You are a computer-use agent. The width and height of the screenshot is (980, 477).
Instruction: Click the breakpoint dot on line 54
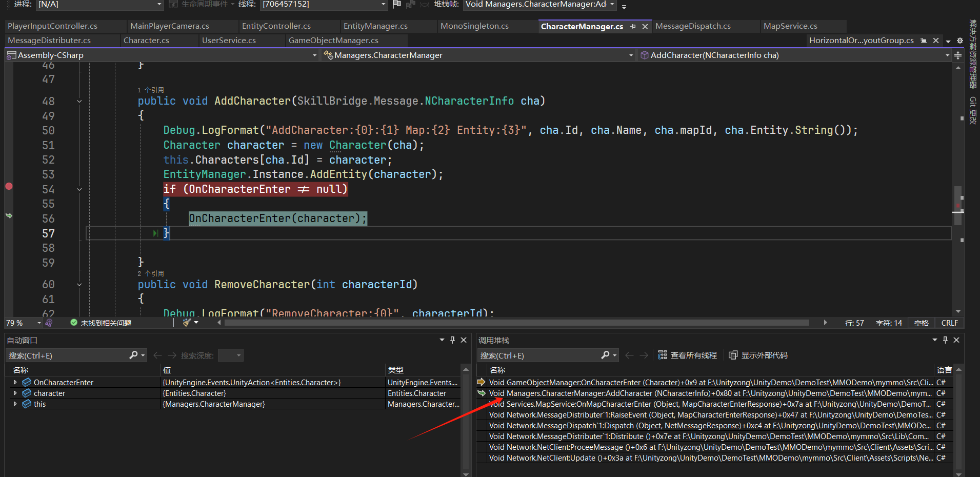9,186
